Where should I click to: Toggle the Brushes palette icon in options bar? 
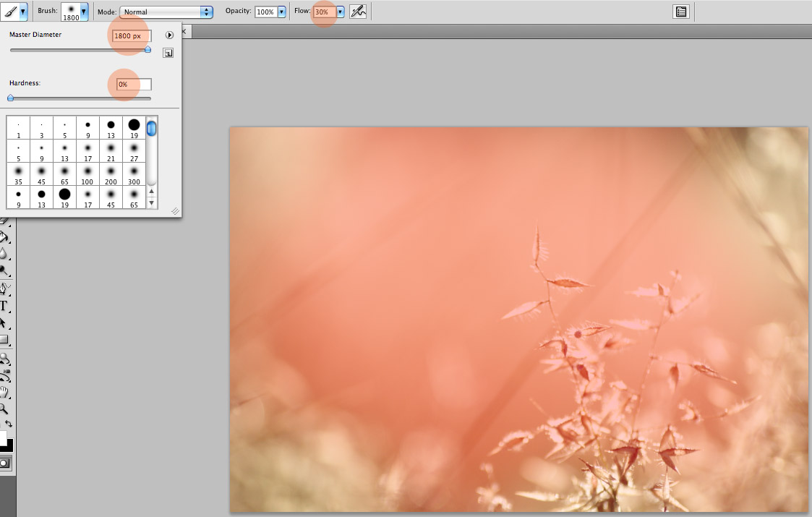tap(681, 12)
